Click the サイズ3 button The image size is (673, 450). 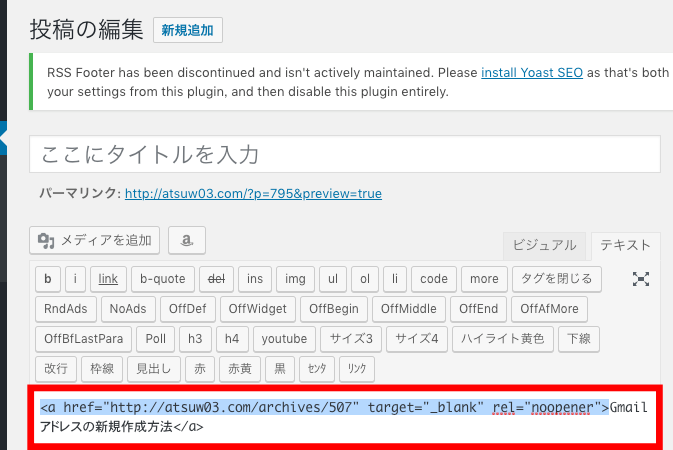[x=351, y=339]
